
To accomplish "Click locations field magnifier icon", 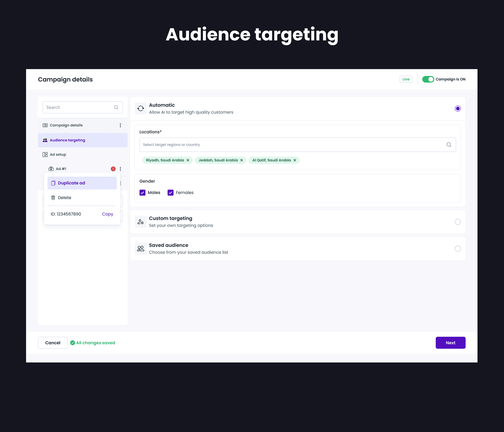I will pyautogui.click(x=449, y=145).
